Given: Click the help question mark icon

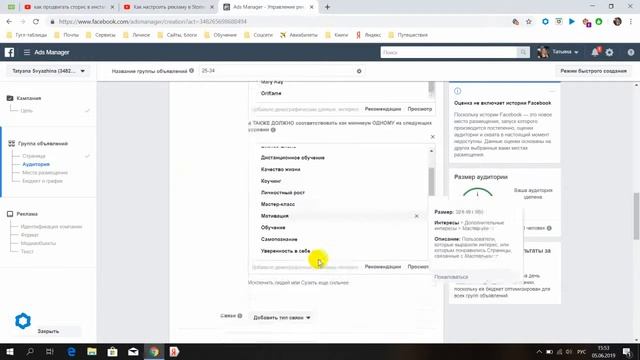Looking at the screenshot, I should click(631, 52).
